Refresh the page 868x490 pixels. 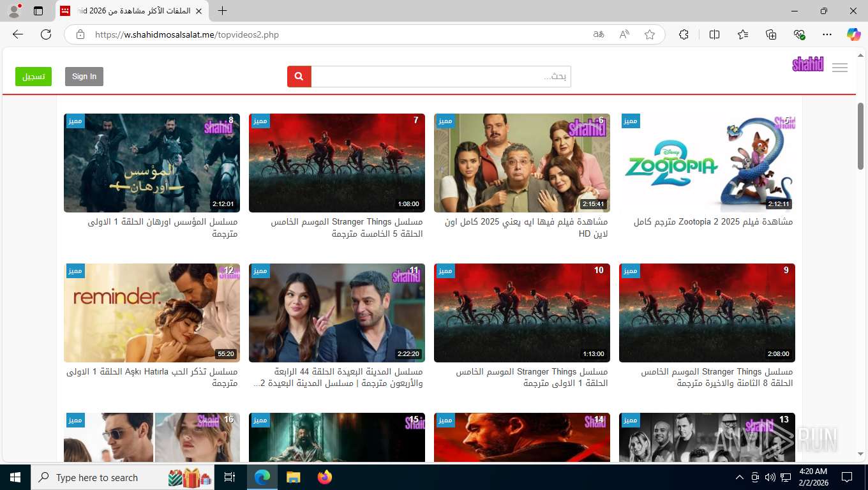46,34
